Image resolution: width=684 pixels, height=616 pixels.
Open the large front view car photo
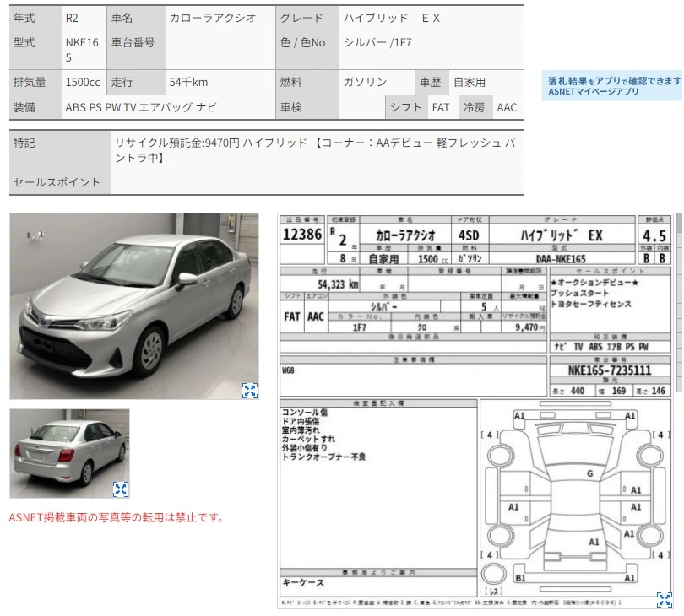[134, 306]
